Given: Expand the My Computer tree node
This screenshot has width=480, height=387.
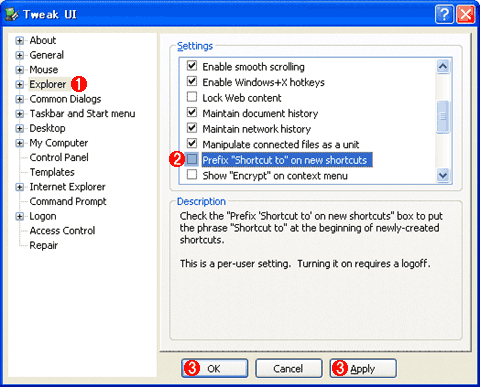Looking at the screenshot, I should click(19, 143).
